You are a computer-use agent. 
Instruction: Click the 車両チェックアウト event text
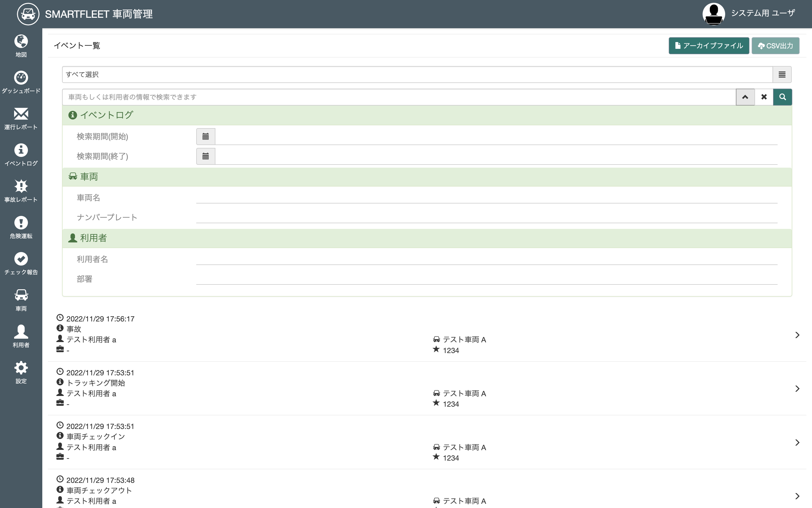(99, 490)
